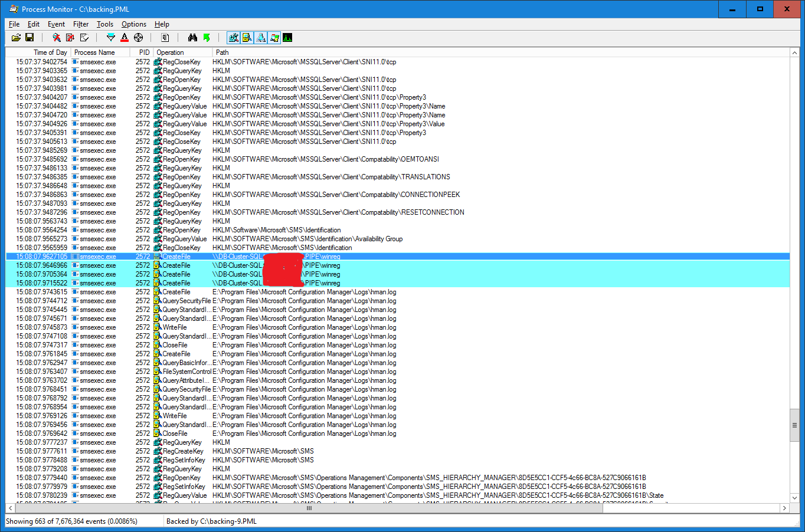Click the Clear display toolbar icon
The image size is (805, 532).
(84, 38)
